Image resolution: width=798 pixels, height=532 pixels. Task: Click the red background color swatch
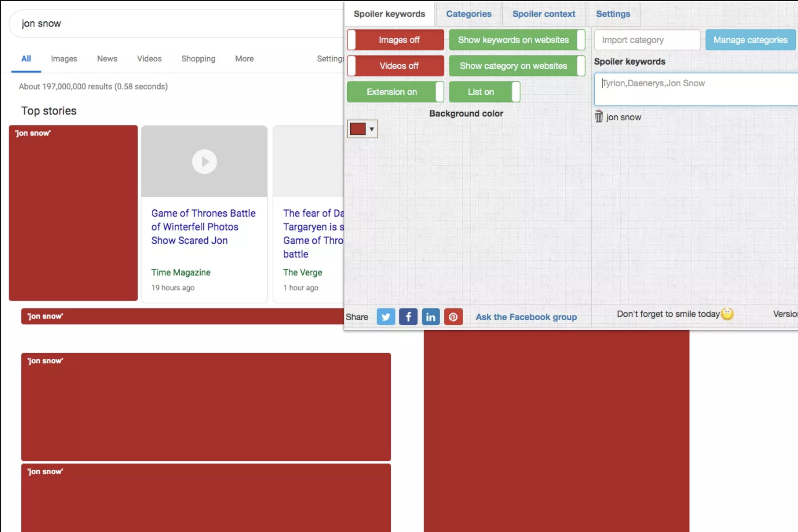[x=358, y=129]
